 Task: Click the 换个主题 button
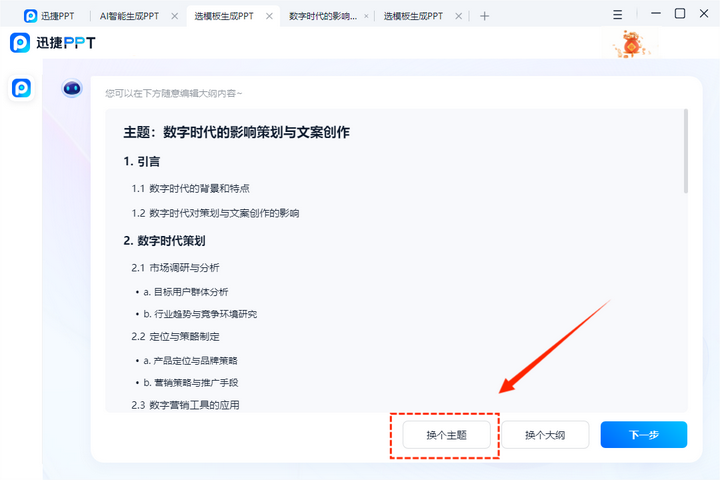tap(446, 435)
